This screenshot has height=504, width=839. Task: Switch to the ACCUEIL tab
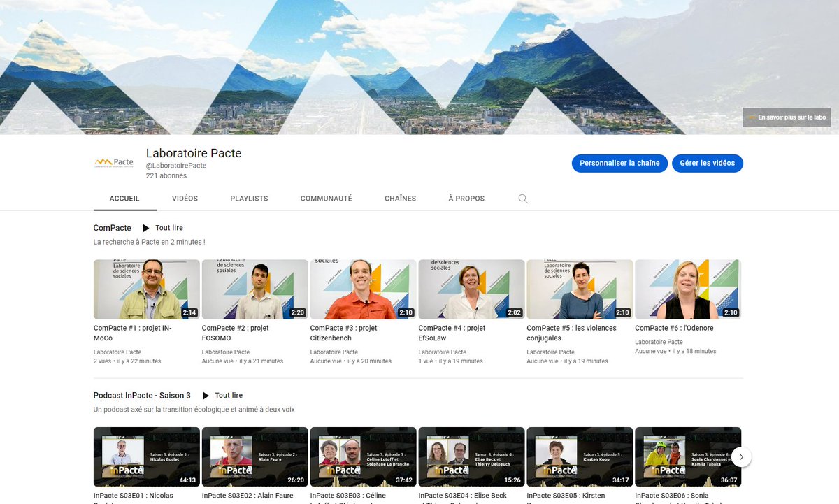(x=124, y=199)
